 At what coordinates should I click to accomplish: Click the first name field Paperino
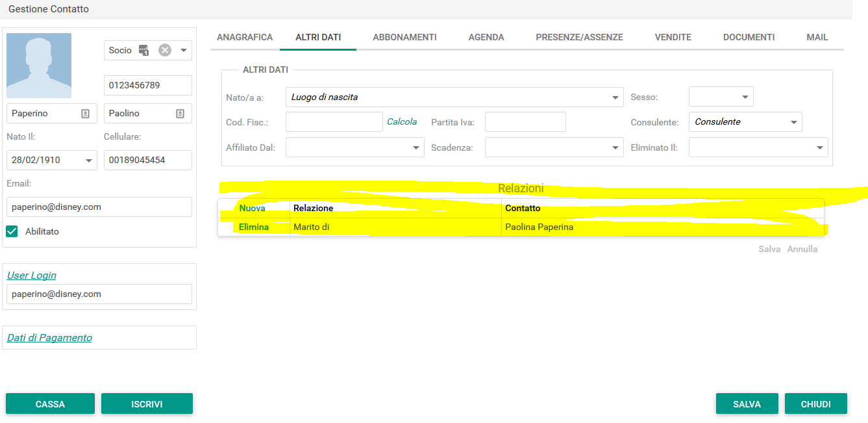coord(52,113)
